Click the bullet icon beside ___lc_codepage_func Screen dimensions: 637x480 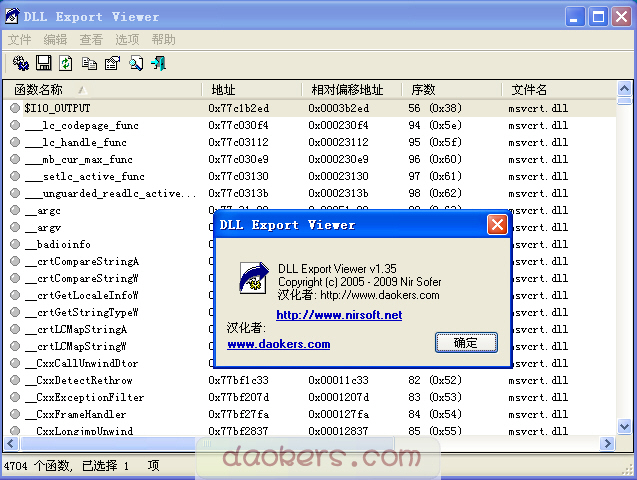point(15,125)
